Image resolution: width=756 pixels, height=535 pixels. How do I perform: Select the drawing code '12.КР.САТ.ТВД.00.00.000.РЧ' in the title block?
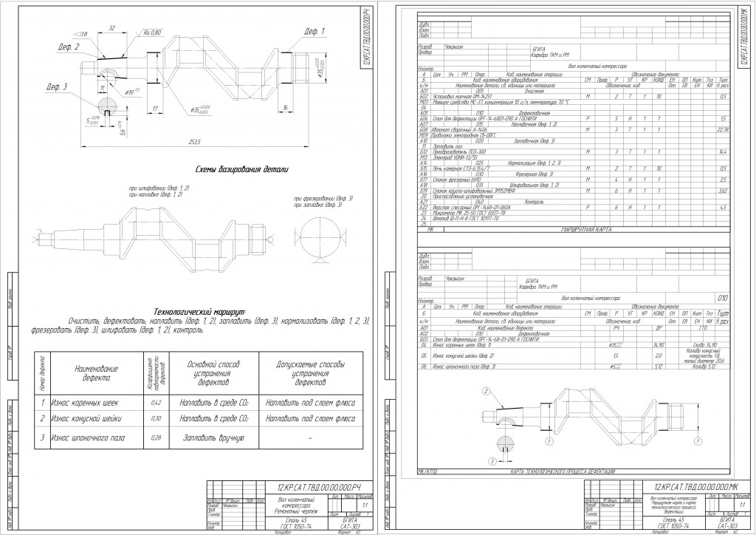[x=319, y=487]
